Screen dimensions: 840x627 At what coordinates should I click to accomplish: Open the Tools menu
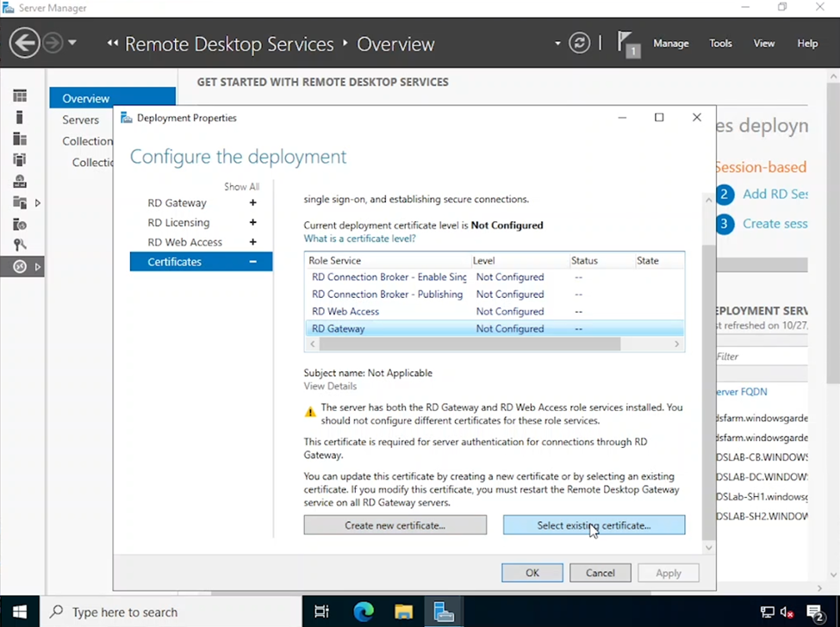pyautogui.click(x=720, y=43)
